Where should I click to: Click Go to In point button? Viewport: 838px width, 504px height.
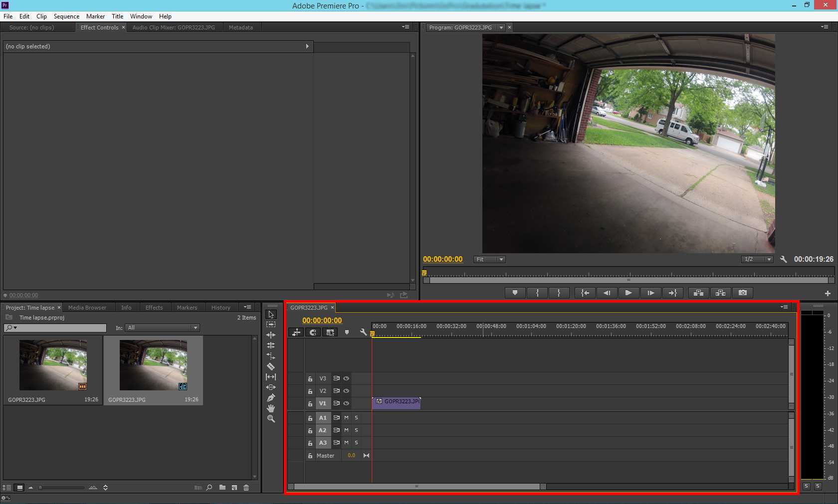(585, 293)
